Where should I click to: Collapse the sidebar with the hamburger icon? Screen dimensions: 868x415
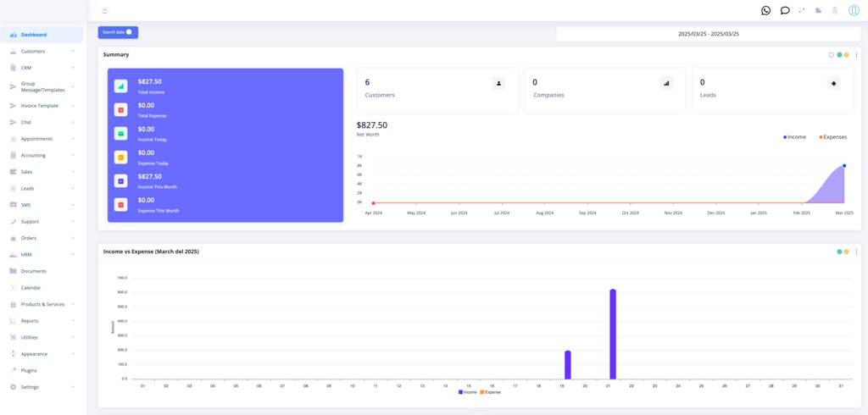(105, 11)
